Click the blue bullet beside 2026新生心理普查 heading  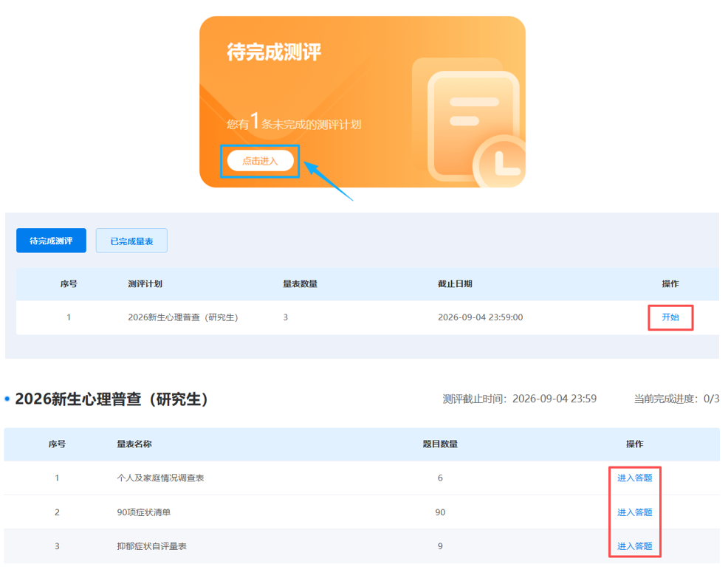(7, 399)
